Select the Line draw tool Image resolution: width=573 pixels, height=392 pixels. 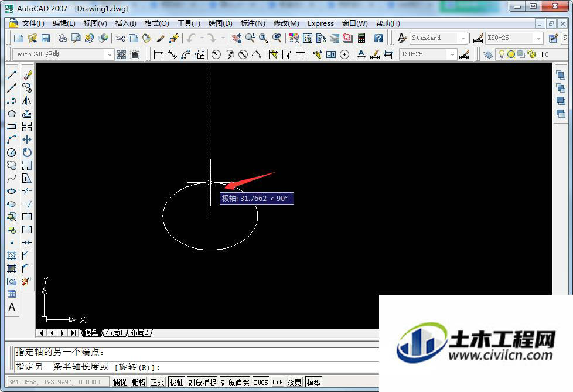coord(12,75)
